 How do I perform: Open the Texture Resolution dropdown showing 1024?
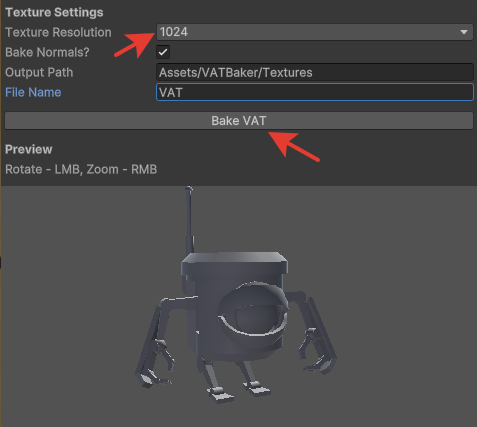coord(315,32)
